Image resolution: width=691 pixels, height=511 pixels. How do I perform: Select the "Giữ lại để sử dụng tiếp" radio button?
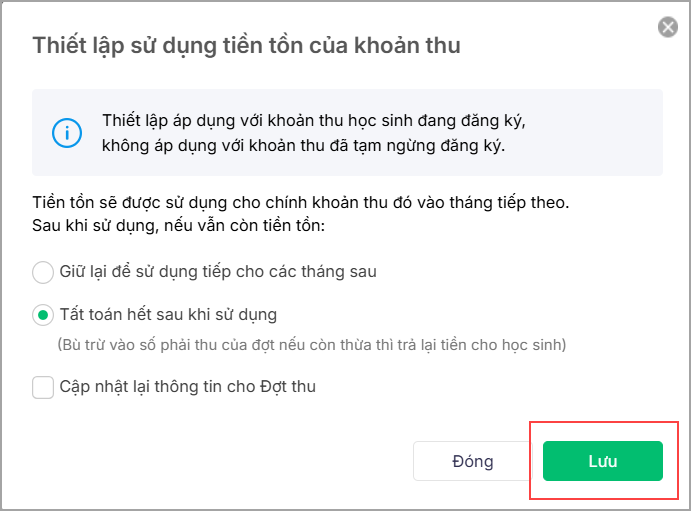pyautogui.click(x=43, y=272)
